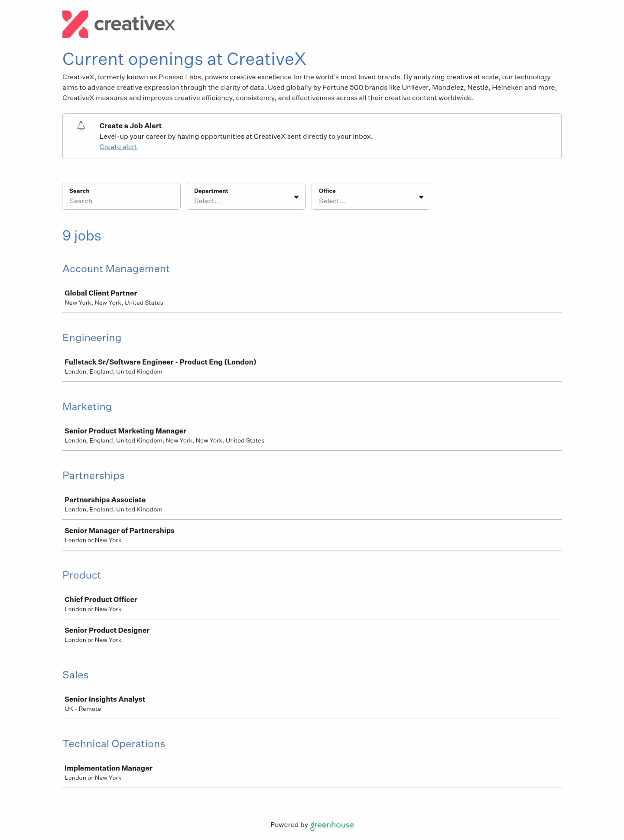Click the bell icon for job alerts

[81, 126]
